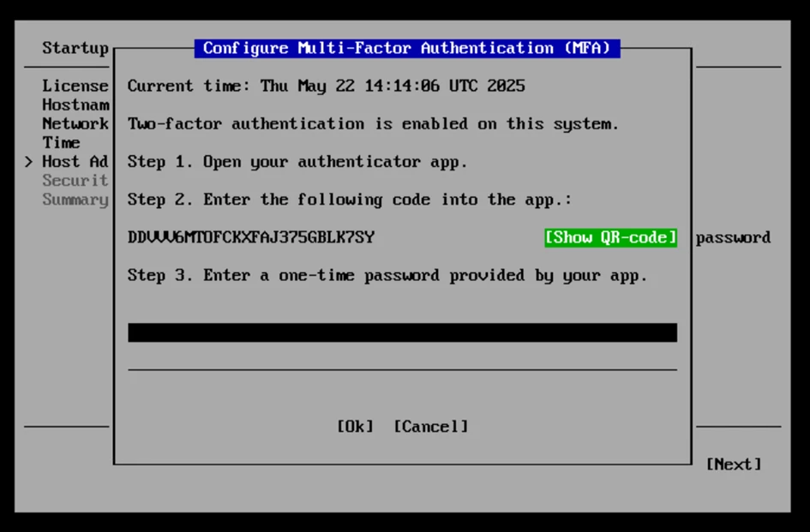This screenshot has height=532, width=810.
Task: Click Next in the setup wizard
Action: click(733, 464)
